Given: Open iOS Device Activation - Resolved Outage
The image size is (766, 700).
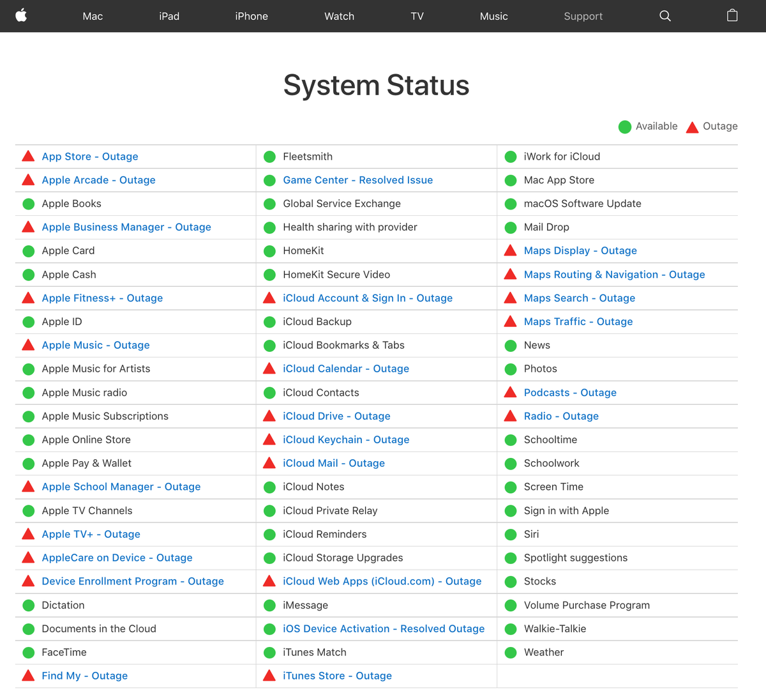Looking at the screenshot, I should [384, 629].
